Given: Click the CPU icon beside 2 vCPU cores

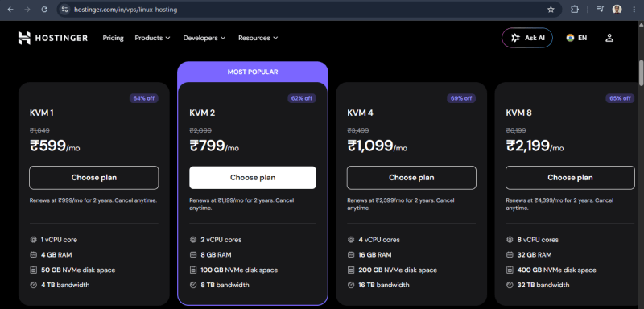Looking at the screenshot, I should pos(193,240).
